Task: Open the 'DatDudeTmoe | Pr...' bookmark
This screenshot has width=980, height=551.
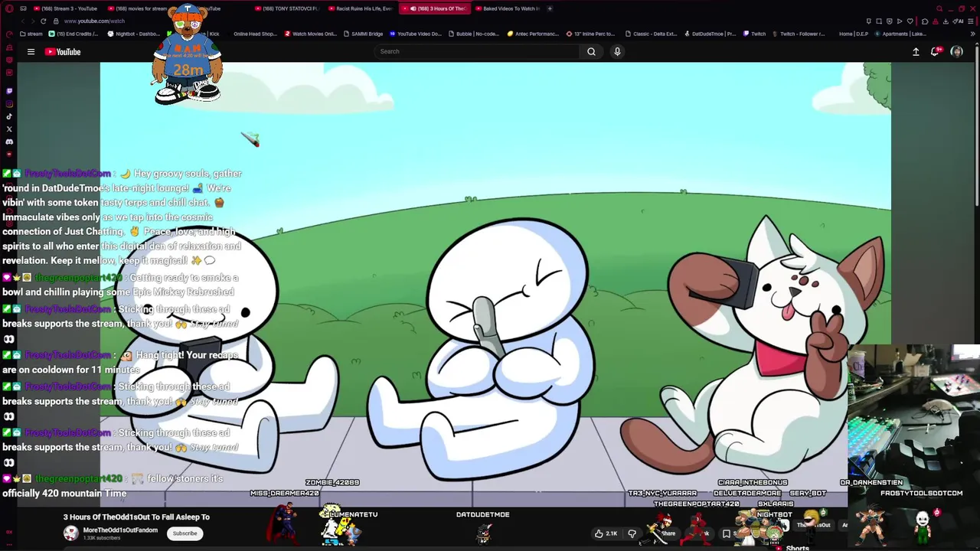Action: pyautogui.click(x=710, y=34)
